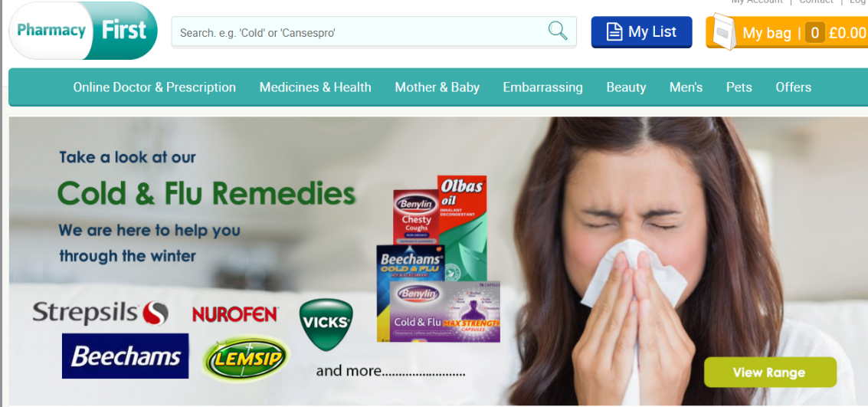Open the Mother & Baby menu
Image resolution: width=868 pixels, height=407 pixels.
[437, 87]
